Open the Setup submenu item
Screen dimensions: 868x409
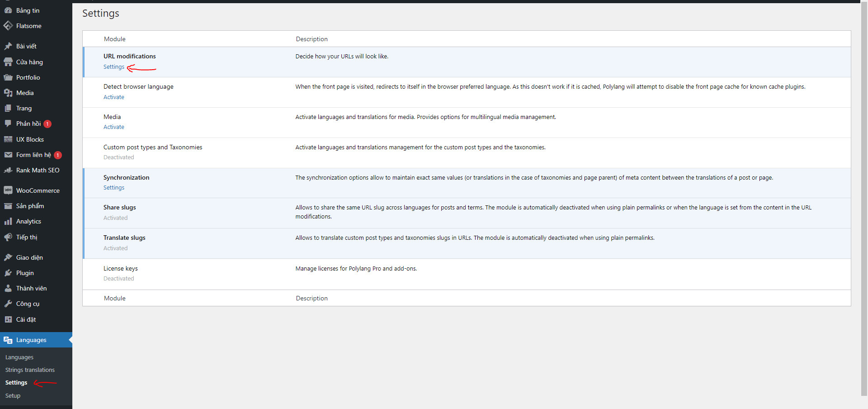(13, 396)
